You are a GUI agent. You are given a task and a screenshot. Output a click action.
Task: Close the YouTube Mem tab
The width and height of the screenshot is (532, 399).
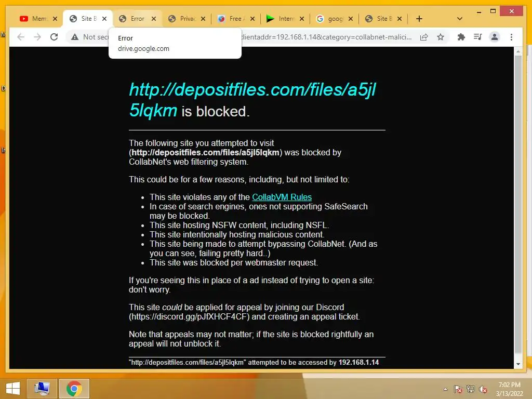tap(55, 19)
